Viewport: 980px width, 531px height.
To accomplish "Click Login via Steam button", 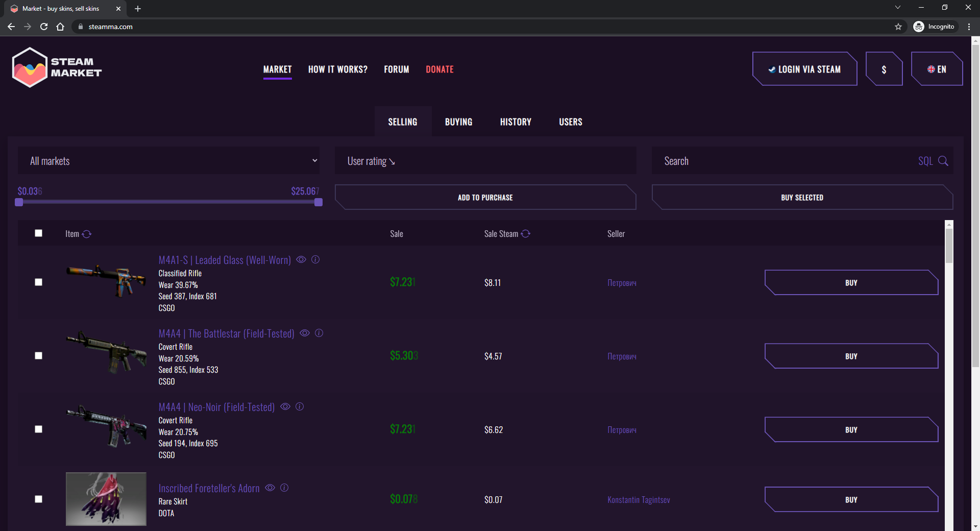I will pyautogui.click(x=804, y=69).
